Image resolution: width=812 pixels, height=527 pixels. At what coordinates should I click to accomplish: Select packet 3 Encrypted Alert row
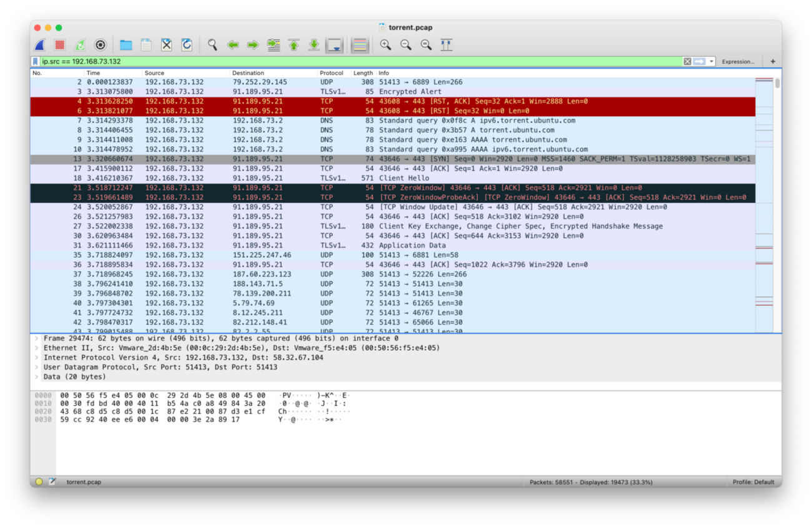392,92
